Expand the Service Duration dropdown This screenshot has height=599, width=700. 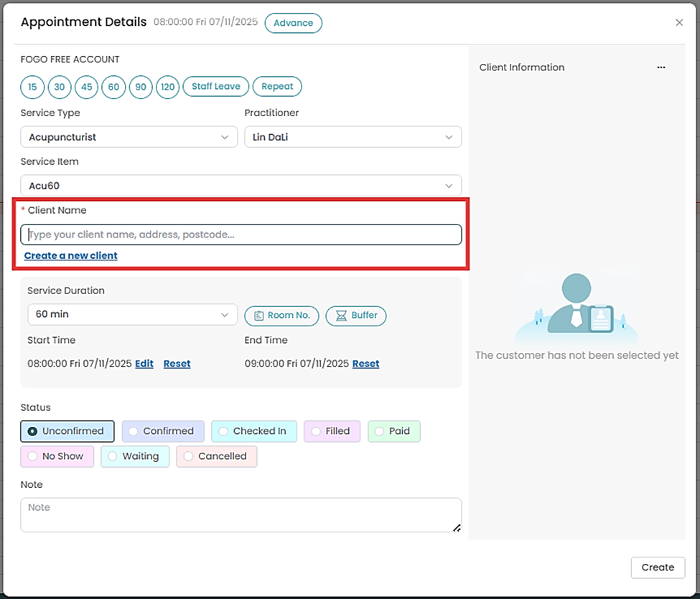click(132, 314)
